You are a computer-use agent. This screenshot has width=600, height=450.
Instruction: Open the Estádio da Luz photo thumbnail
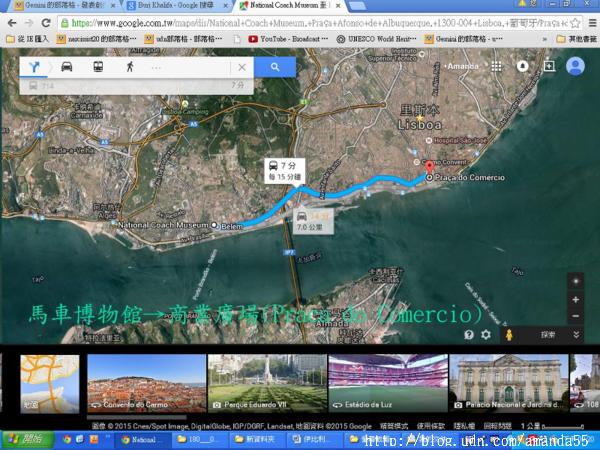pos(385,381)
